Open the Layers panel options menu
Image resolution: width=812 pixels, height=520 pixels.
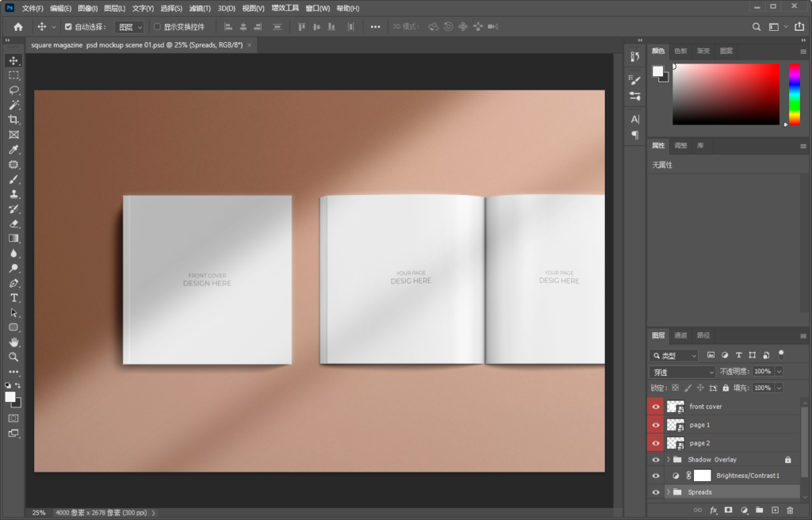point(803,335)
